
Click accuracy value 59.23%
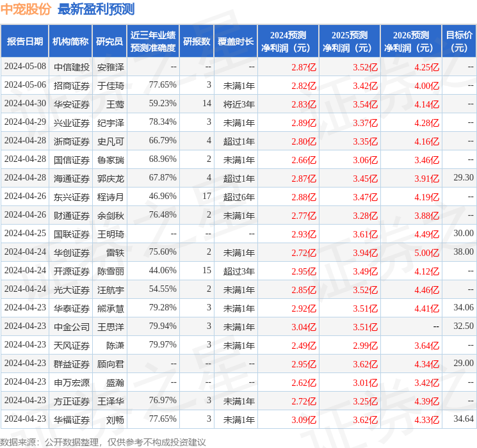(x=163, y=104)
